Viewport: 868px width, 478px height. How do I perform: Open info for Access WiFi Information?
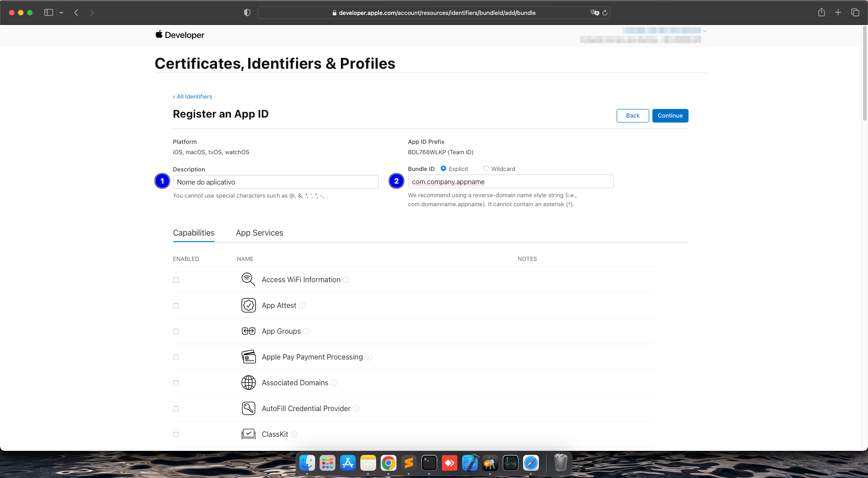346,280
